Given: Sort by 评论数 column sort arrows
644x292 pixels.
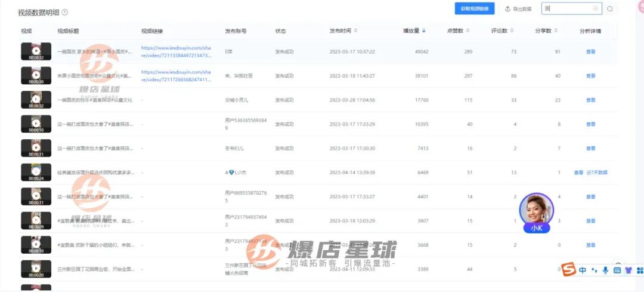Looking at the screenshot, I should click(x=512, y=31).
